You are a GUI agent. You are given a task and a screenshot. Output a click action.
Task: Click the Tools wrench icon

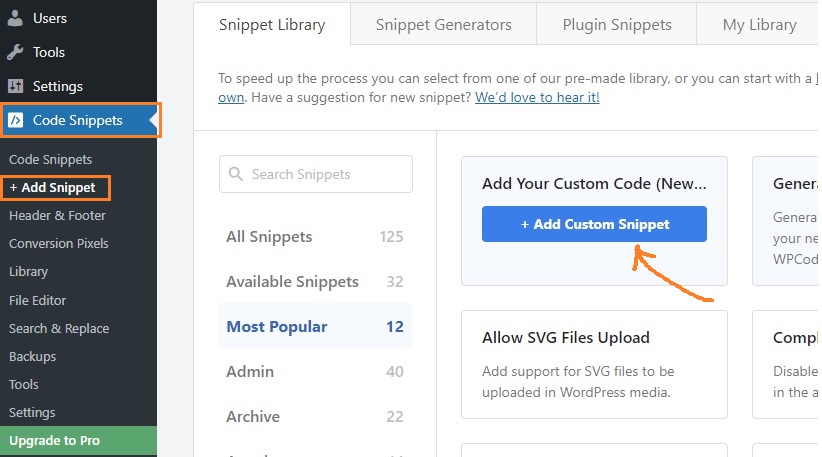(15, 52)
